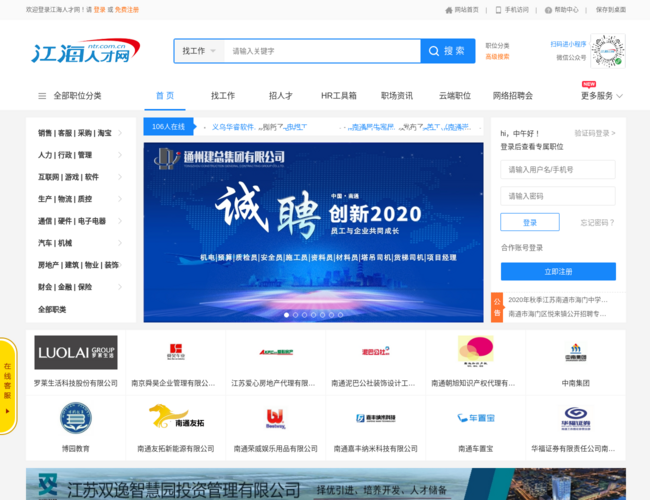Click the 手机访问 phone icon link
Viewport: 650px width, 500px height.
pyautogui.click(x=512, y=10)
